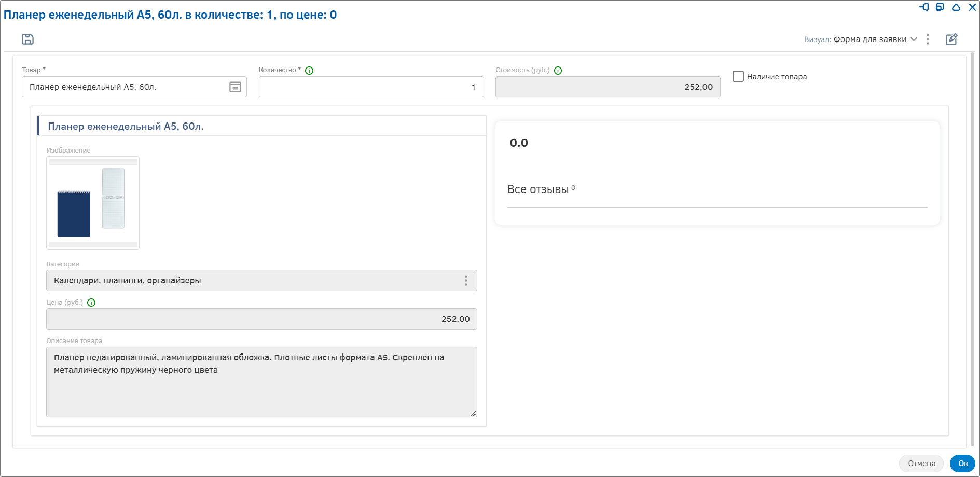
Task: Click the dialog title at top
Action: click(x=170, y=15)
